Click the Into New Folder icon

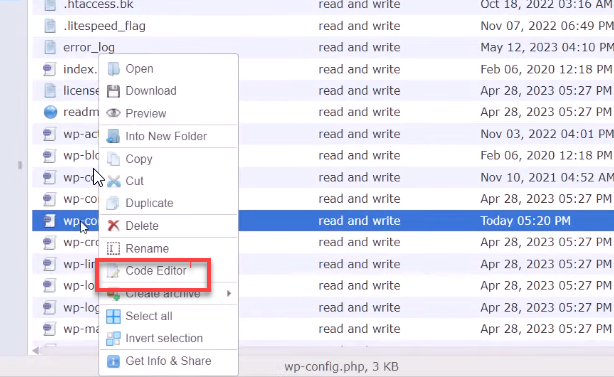coord(113,136)
